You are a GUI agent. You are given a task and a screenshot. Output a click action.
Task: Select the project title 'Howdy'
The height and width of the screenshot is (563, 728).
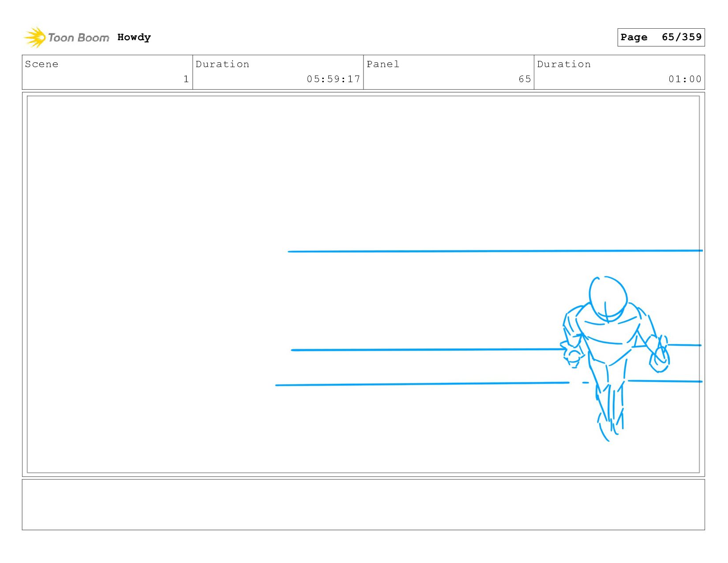(134, 38)
